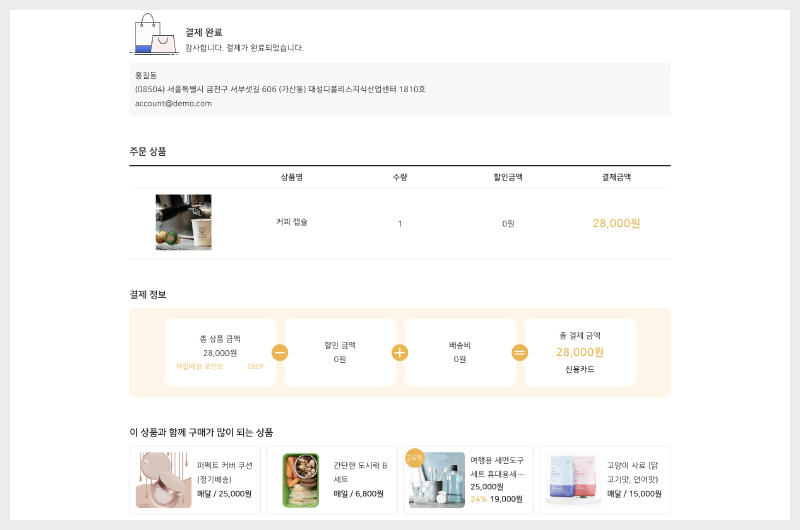
Task: Select the 여행용 세면도구 세트 title
Action: point(497,467)
